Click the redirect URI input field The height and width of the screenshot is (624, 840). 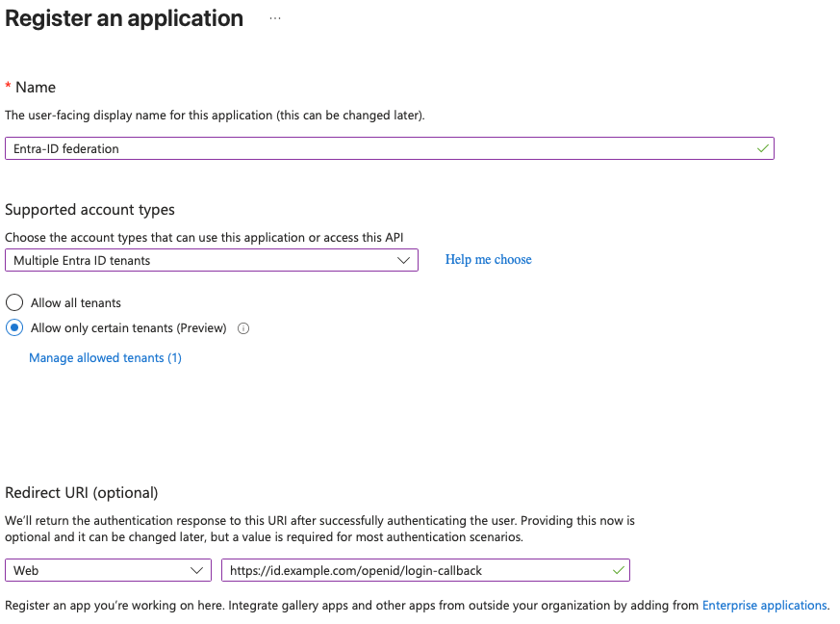pyautogui.click(x=423, y=570)
